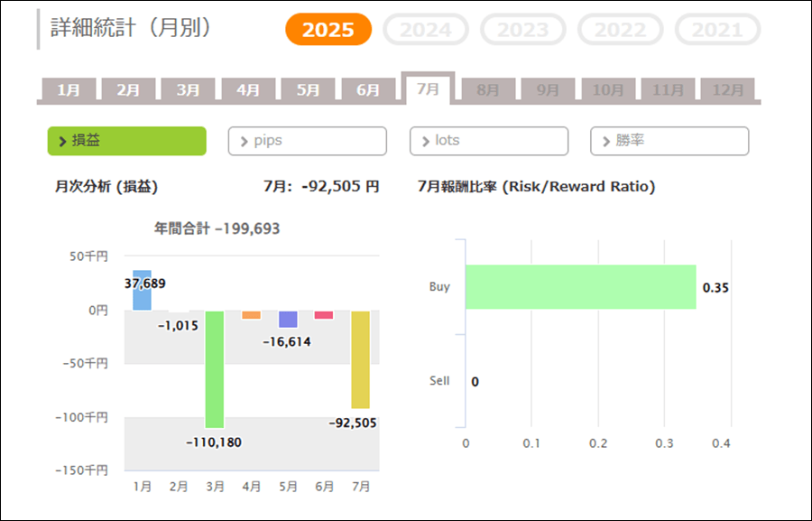Open the 6月 tab
This screenshot has width=812, height=521.
[x=368, y=89]
